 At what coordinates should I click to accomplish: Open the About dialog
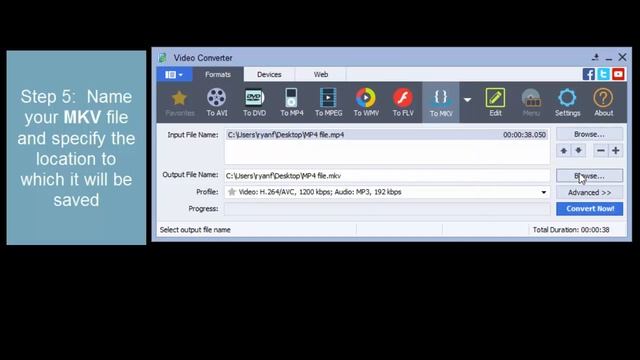tap(603, 103)
